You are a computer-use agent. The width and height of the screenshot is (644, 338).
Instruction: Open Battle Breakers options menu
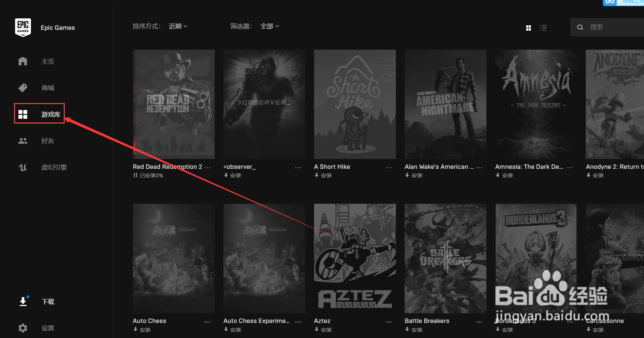(479, 322)
